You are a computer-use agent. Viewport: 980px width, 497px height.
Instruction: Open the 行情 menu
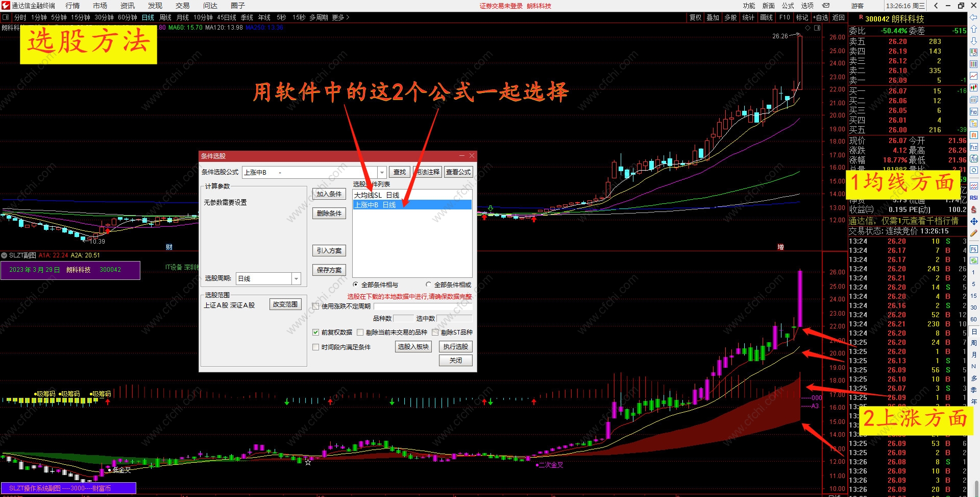[x=72, y=6]
